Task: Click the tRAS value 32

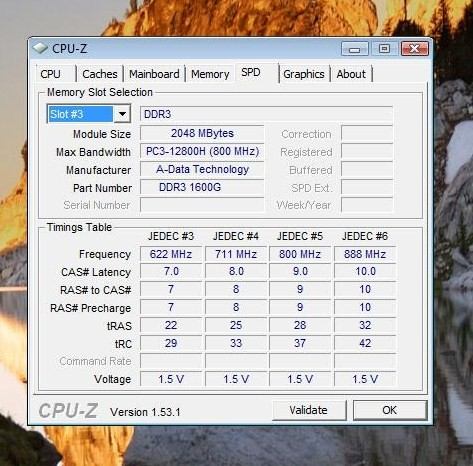Action: pyautogui.click(x=365, y=325)
